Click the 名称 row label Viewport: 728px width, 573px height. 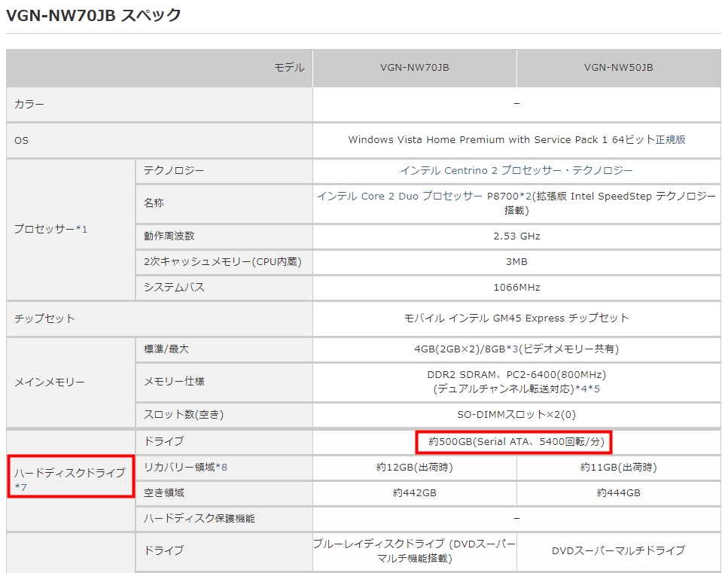(x=224, y=203)
